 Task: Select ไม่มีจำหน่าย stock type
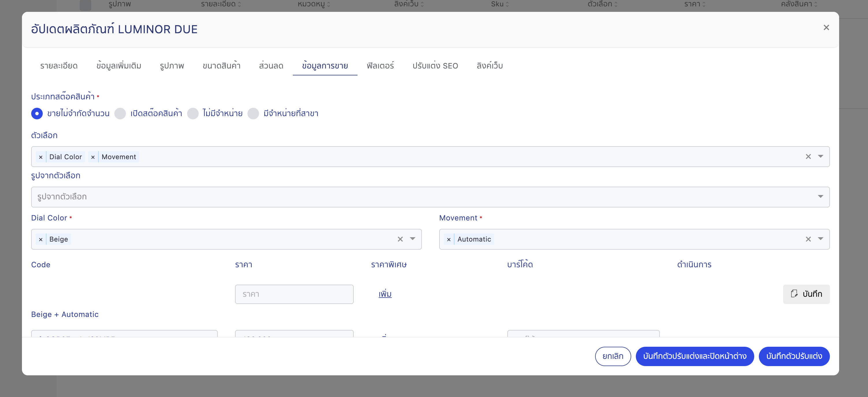[193, 113]
